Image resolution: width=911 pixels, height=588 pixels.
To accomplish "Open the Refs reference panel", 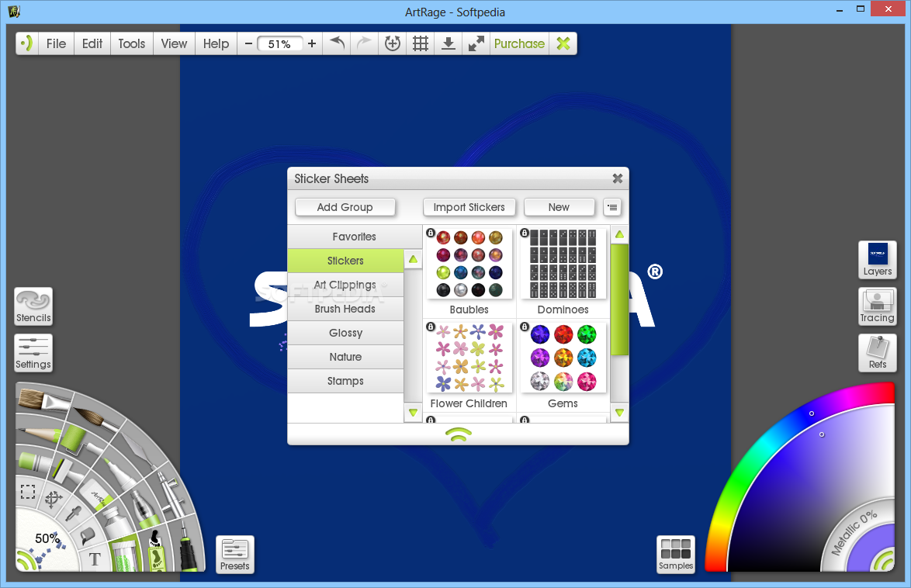I will click(878, 353).
